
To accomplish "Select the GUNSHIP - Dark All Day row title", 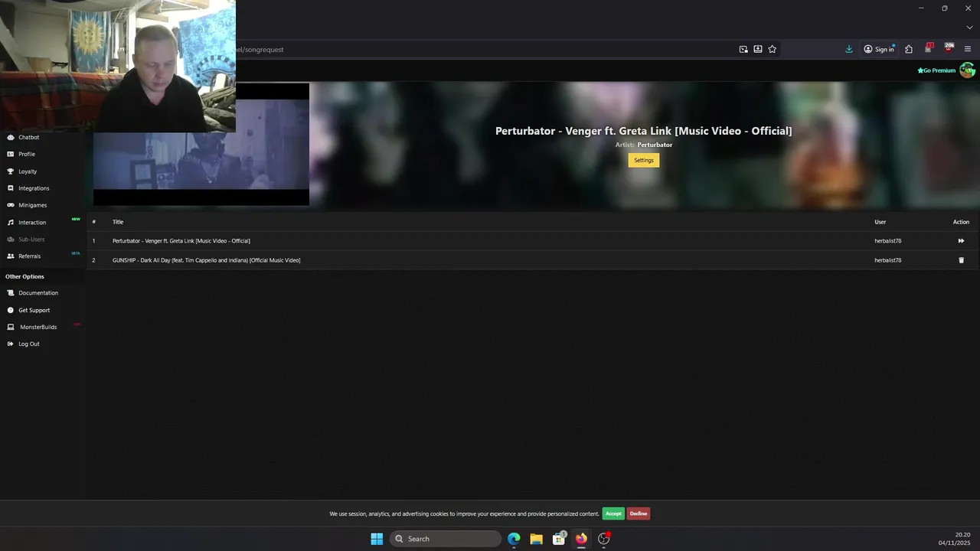I will pyautogui.click(x=207, y=260).
